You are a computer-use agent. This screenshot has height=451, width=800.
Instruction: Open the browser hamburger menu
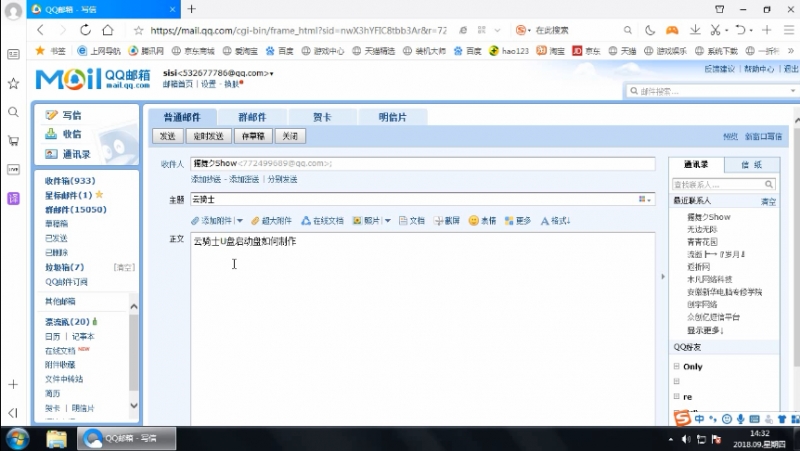point(789,30)
